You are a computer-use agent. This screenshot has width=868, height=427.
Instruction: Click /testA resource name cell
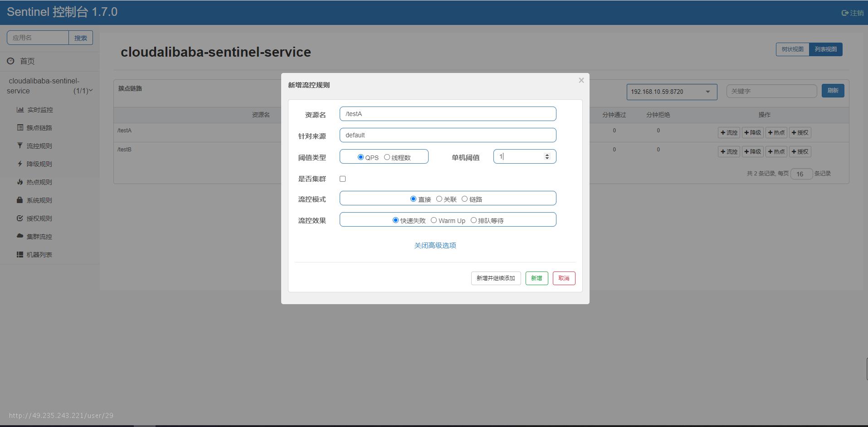(124, 131)
